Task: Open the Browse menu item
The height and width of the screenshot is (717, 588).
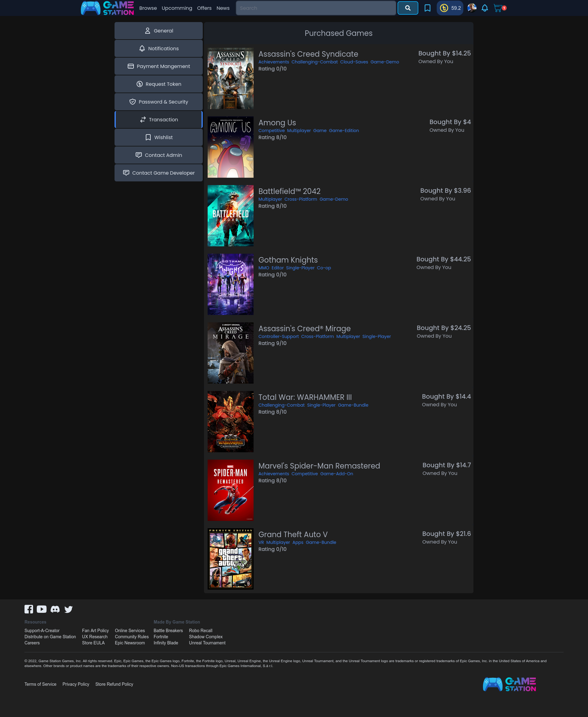Action: 148,8
